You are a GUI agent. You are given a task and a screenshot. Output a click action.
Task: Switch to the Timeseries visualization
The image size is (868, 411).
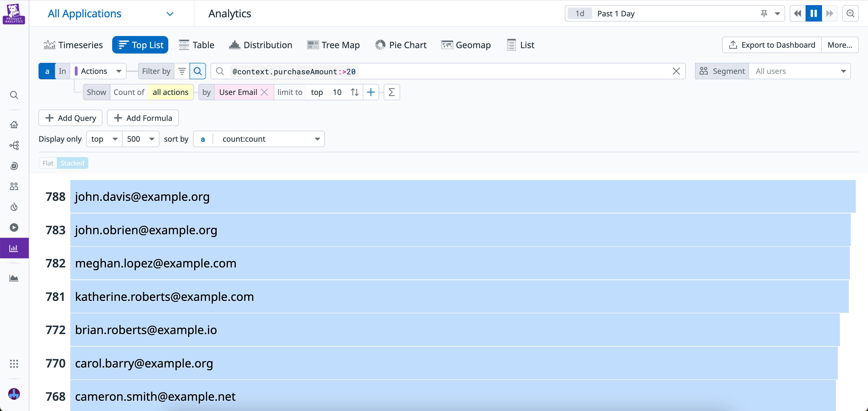[x=73, y=45]
